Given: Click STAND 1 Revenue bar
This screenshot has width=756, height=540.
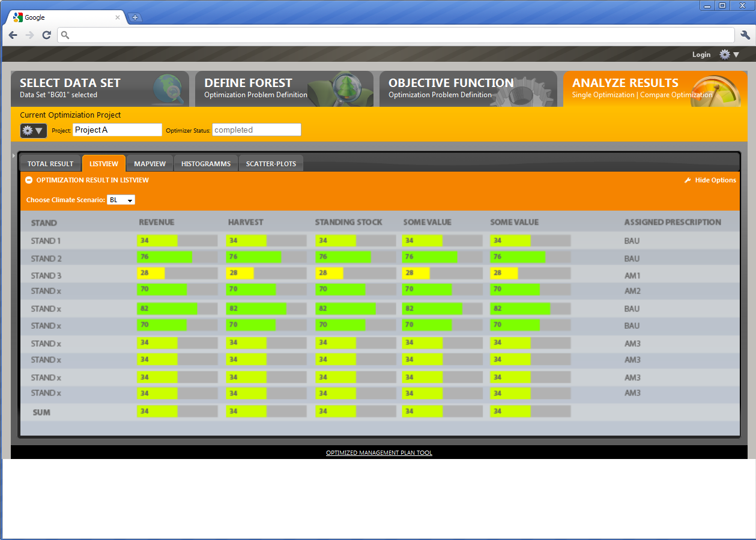Looking at the screenshot, I should click(x=177, y=241).
